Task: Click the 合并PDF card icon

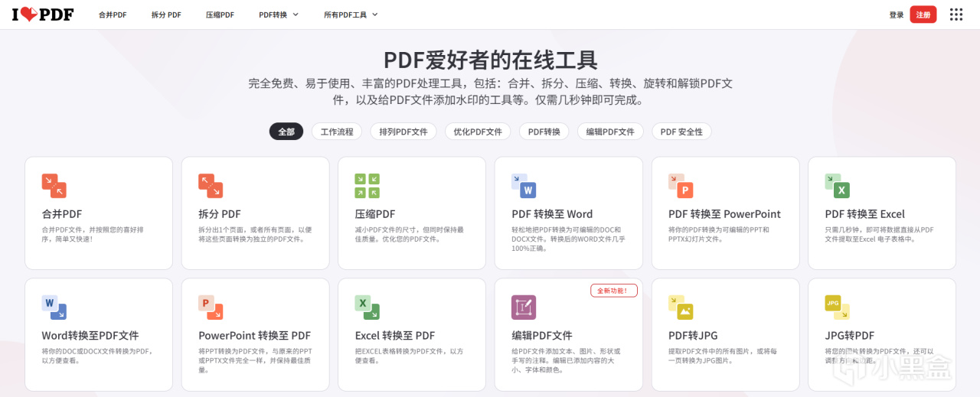Action: pyautogui.click(x=54, y=186)
